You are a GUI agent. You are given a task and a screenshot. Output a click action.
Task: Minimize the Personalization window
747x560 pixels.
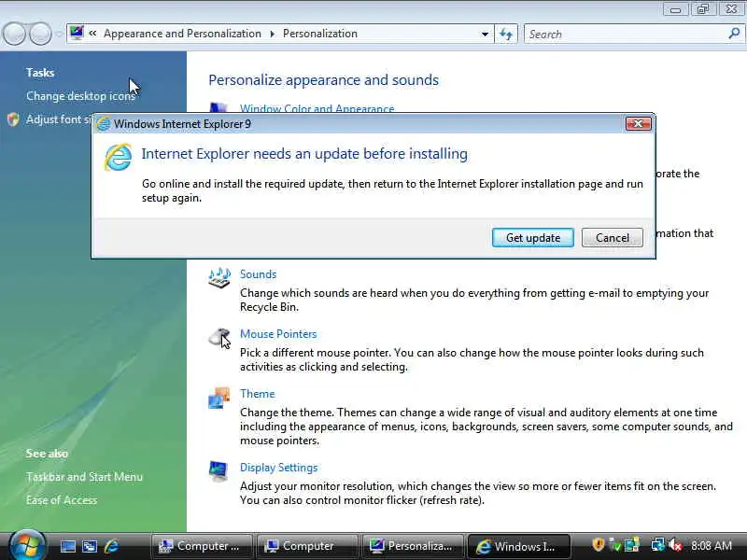(x=675, y=9)
